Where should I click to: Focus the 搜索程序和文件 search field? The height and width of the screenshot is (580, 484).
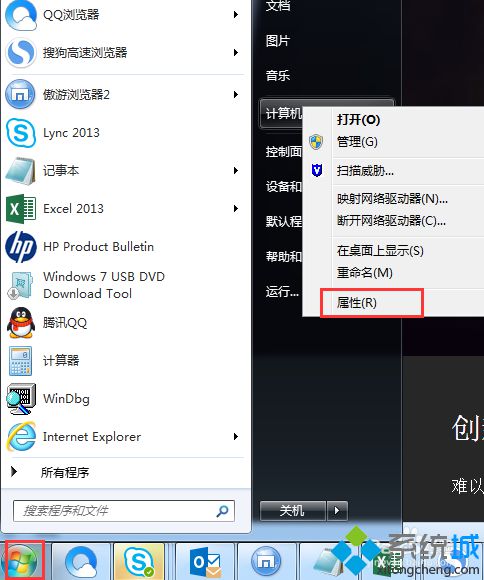(124, 511)
